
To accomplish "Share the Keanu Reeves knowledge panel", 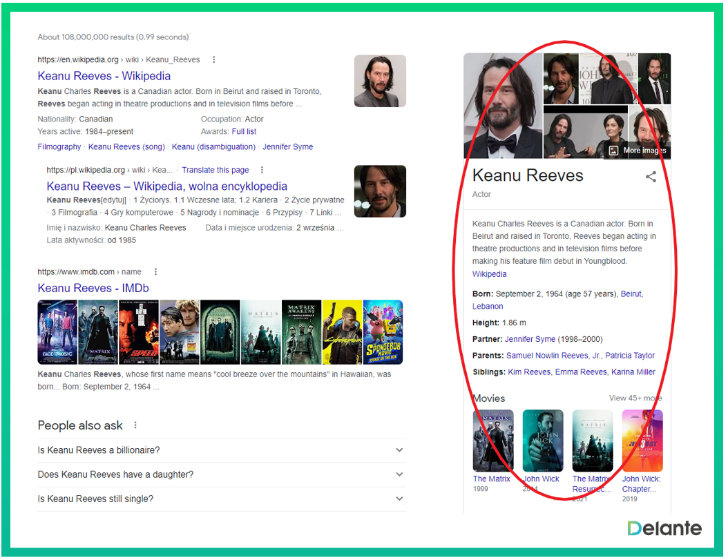I will [651, 177].
